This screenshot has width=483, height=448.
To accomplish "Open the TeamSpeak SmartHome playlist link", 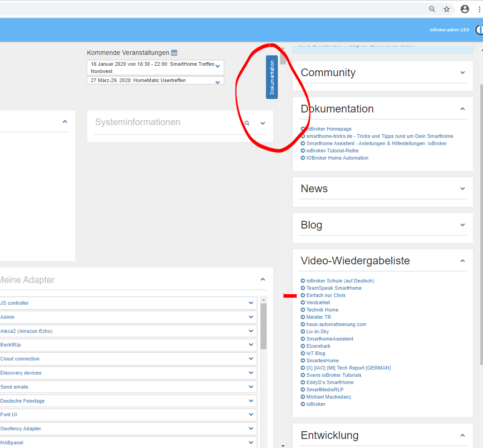I will coord(334,288).
